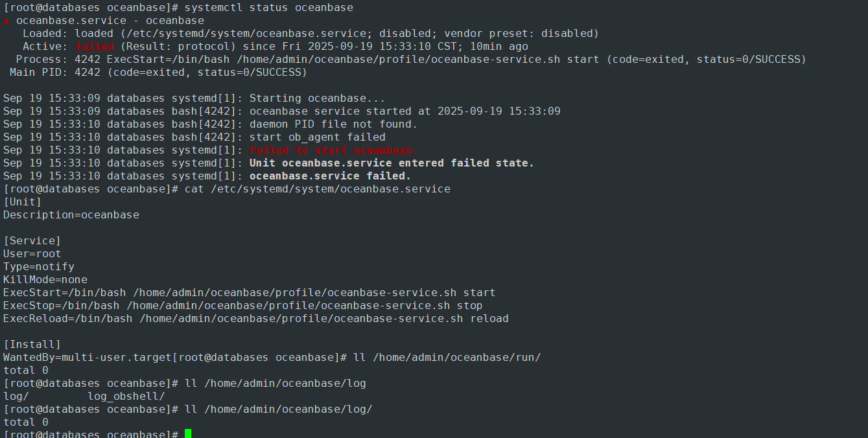The image size is (868, 438).
Task: Click the '[Service]' section header
Action: pyautogui.click(x=32, y=241)
